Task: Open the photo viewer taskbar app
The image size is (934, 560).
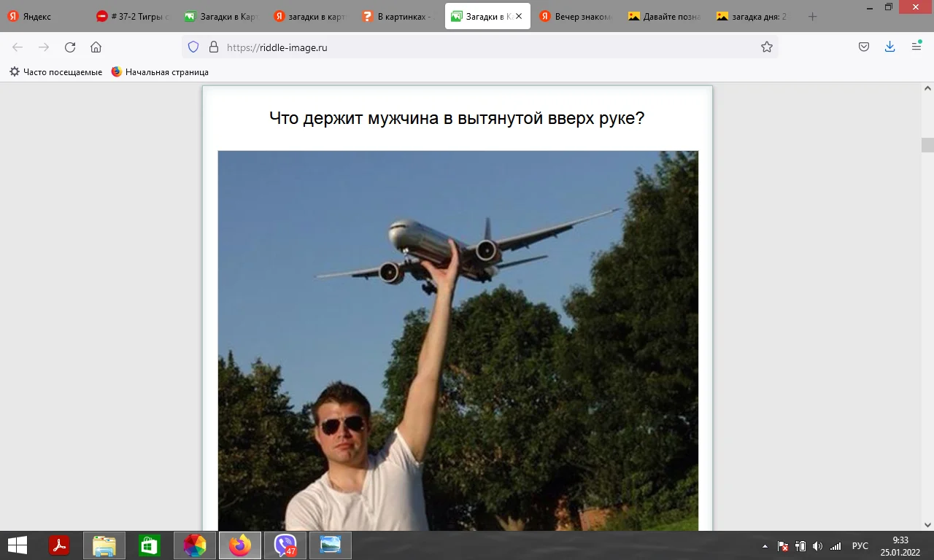Action: click(x=331, y=545)
